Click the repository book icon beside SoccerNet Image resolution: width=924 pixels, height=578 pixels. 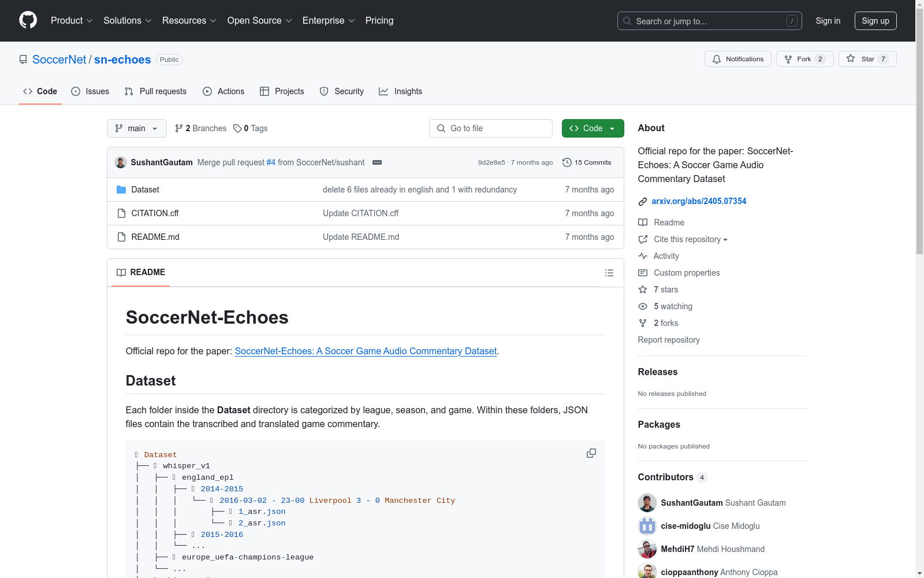point(23,60)
